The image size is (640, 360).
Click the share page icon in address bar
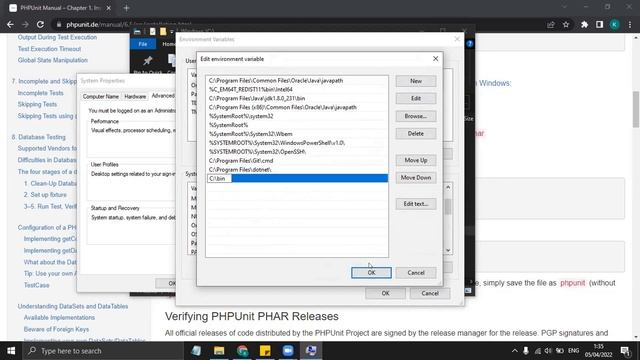point(551,24)
